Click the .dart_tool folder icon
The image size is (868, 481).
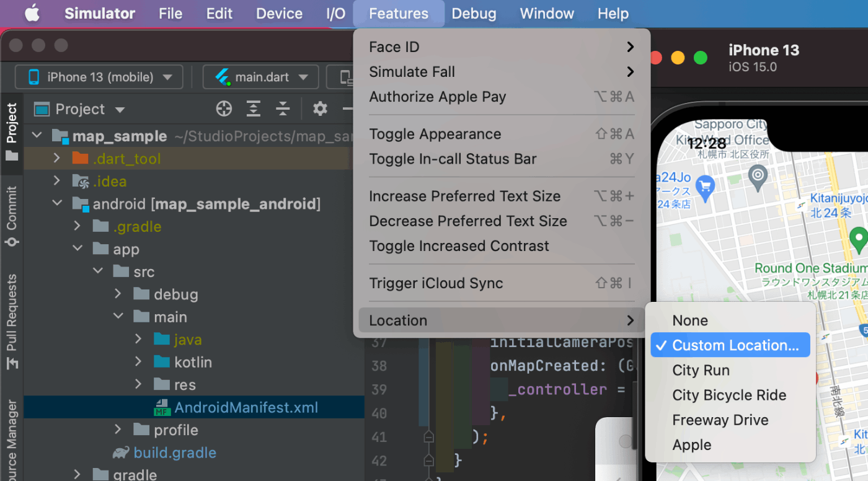[80, 158]
